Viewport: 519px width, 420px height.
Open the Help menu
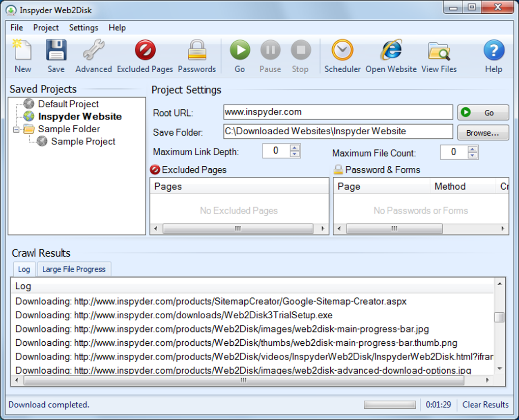[x=117, y=28]
